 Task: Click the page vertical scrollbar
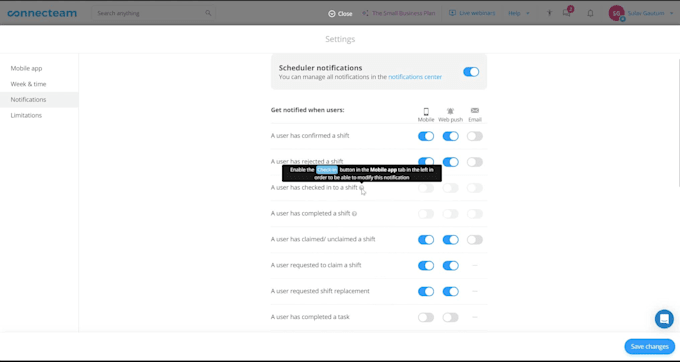pos(678,122)
